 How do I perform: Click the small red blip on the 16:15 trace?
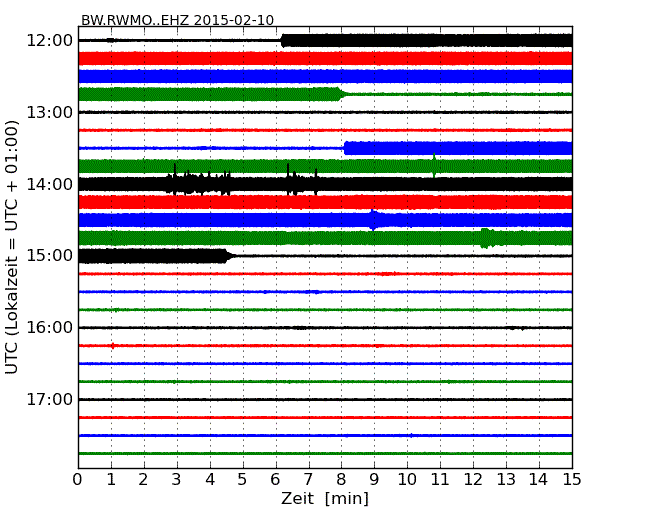pyautogui.click(x=112, y=345)
